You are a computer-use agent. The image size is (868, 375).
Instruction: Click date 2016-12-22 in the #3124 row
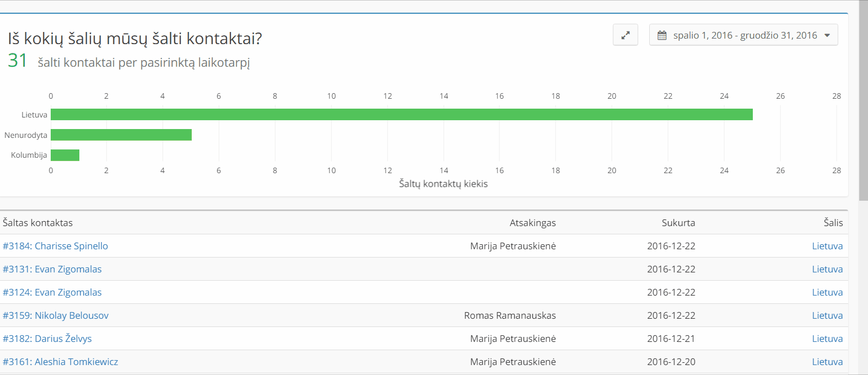click(x=671, y=292)
